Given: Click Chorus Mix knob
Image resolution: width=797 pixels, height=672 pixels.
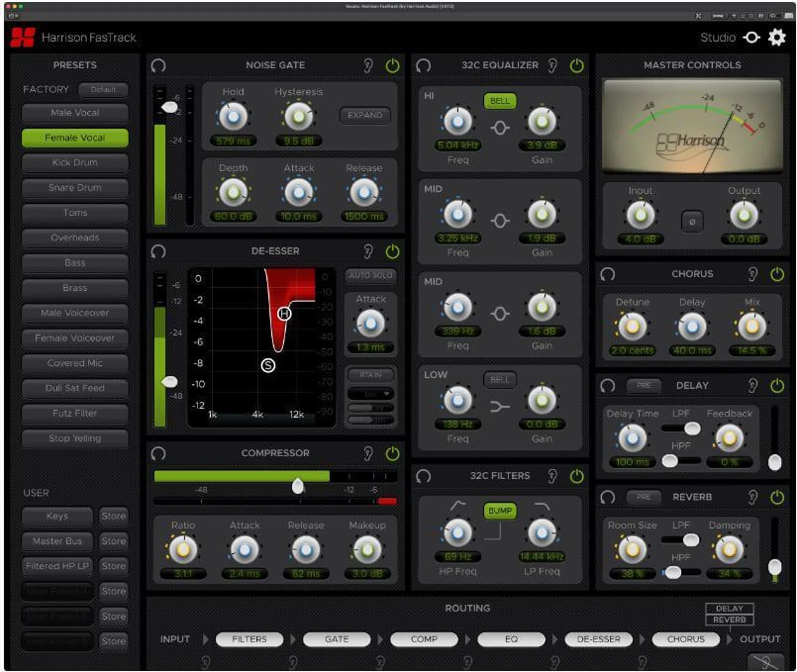Looking at the screenshot, I should [x=752, y=327].
